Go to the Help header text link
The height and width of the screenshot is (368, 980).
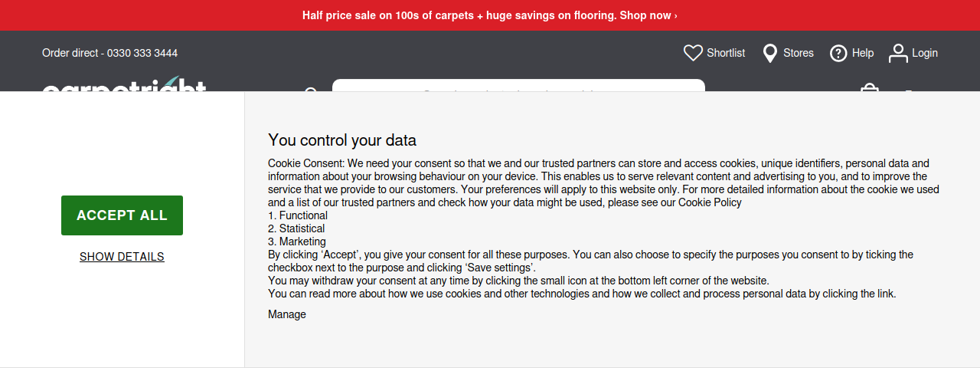pyautogui.click(x=863, y=53)
